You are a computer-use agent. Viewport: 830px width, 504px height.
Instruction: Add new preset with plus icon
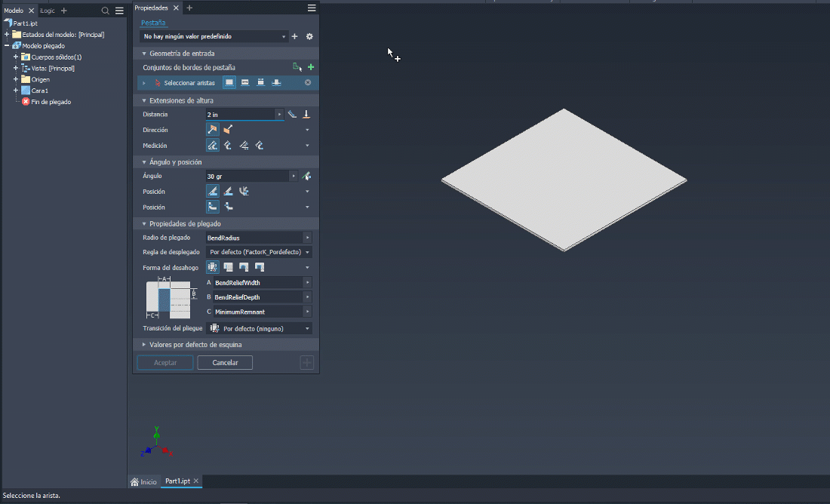[295, 36]
